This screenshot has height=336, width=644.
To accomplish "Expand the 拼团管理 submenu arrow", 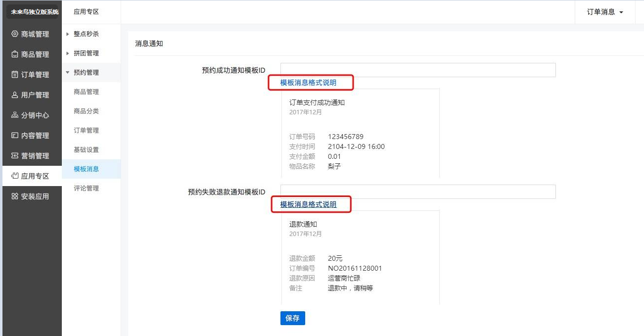I will [68, 53].
